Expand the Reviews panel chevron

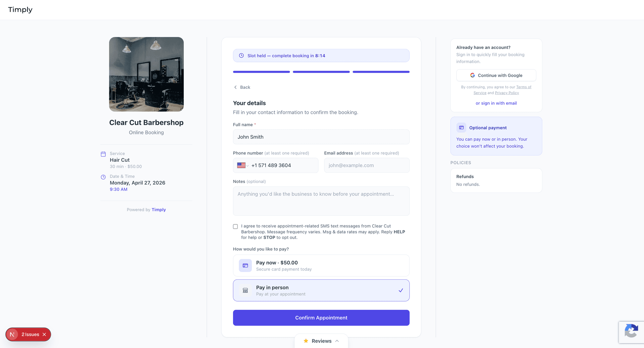(x=337, y=341)
